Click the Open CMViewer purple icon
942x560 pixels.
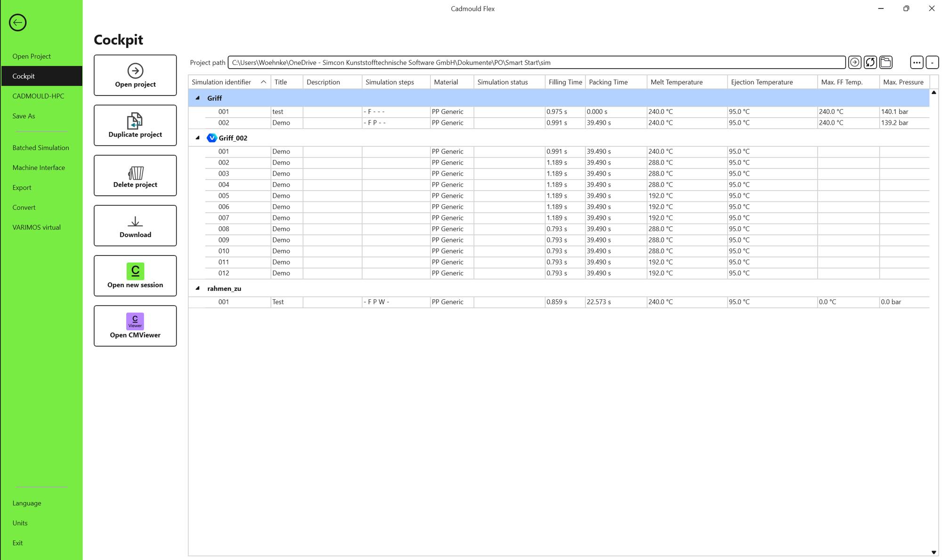coord(135,321)
